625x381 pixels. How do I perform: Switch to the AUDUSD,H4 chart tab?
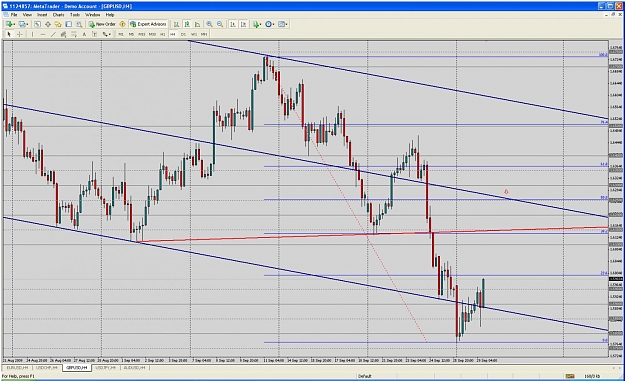point(134,367)
